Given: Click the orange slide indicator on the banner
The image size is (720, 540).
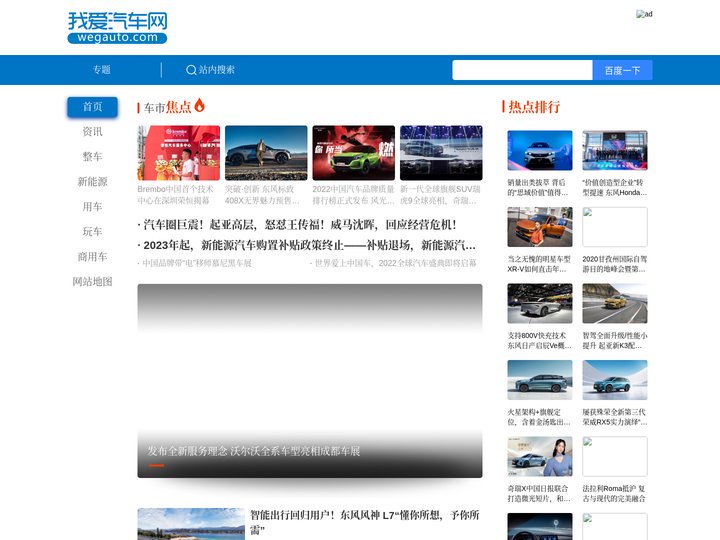Looking at the screenshot, I should [x=156, y=465].
